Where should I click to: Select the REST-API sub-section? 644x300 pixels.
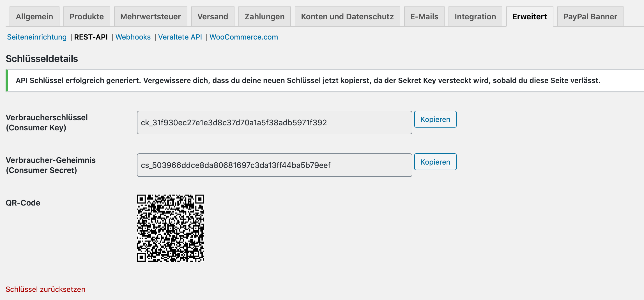pyautogui.click(x=91, y=37)
